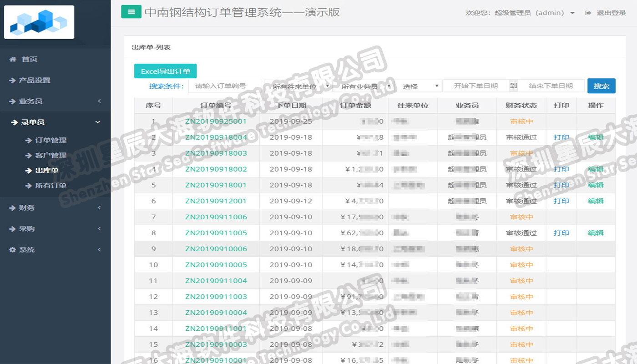Click the 订单编号 column header

[216, 106]
